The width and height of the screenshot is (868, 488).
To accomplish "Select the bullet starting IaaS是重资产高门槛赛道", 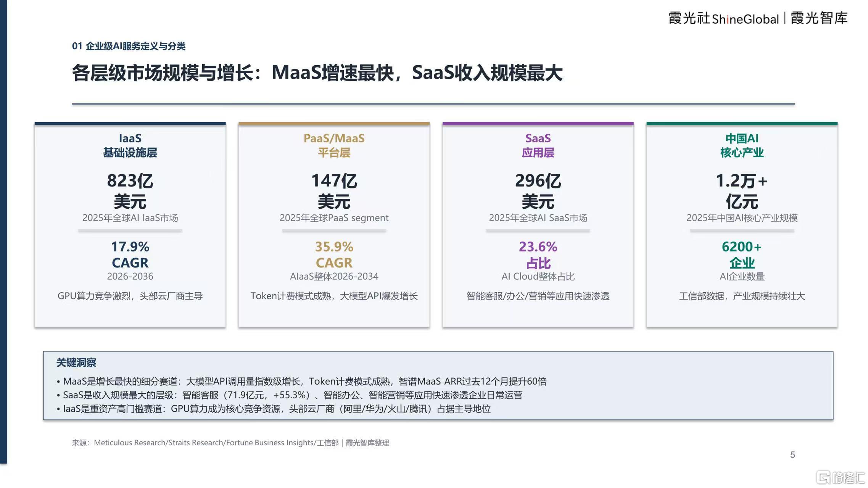I will click(x=274, y=409).
